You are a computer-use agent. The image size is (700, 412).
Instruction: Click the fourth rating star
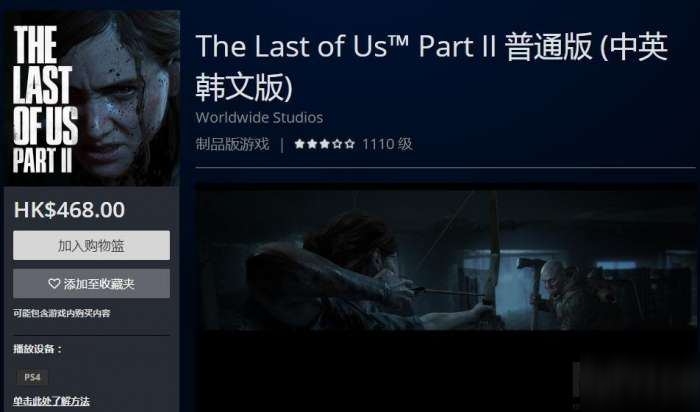tap(337, 144)
